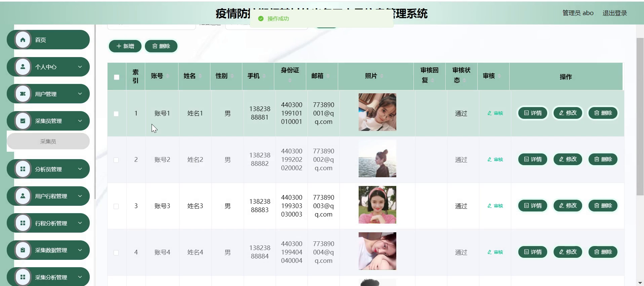The width and height of the screenshot is (644, 286).
Task: Sort table by 身份证 column arrows
Action: (x=290, y=81)
